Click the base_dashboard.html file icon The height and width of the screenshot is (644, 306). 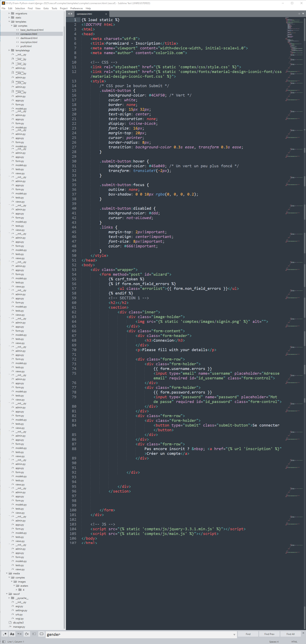tap(17, 30)
